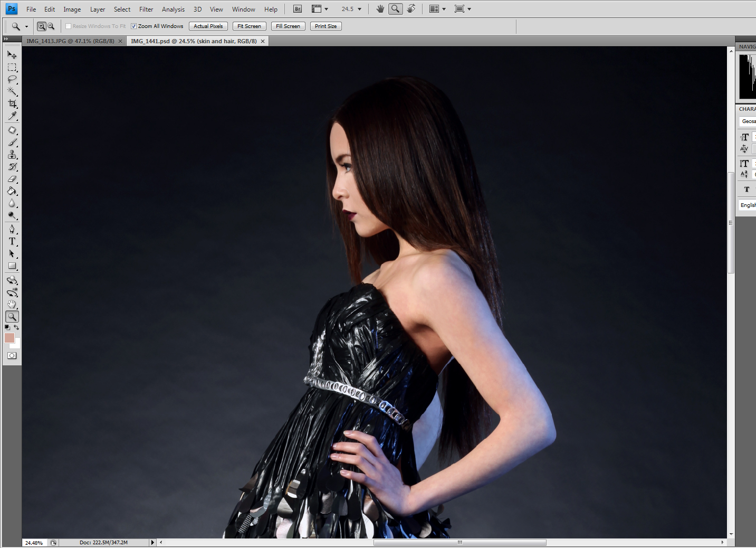This screenshot has height=548, width=756.
Task: Select the 3D Rotate tool
Action: (x=12, y=280)
